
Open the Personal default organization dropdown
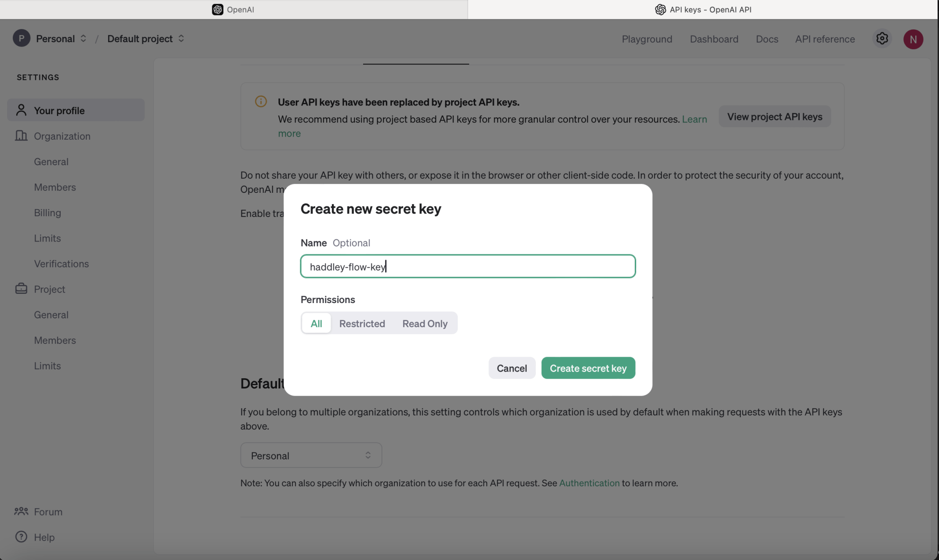click(311, 455)
